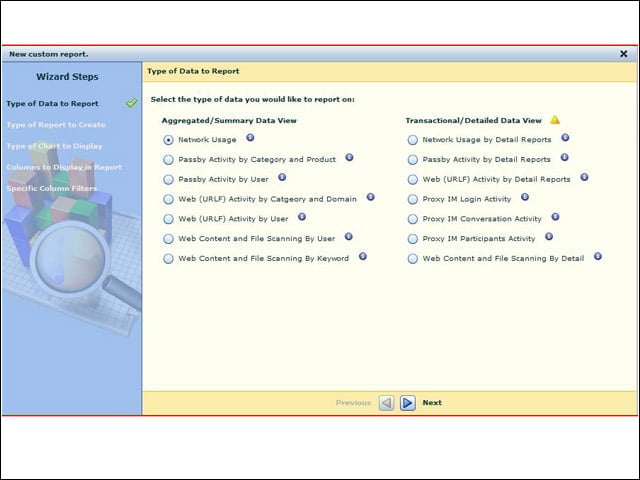Select Network Usage by Detail Reports radio
640x480 pixels.
tap(413, 140)
